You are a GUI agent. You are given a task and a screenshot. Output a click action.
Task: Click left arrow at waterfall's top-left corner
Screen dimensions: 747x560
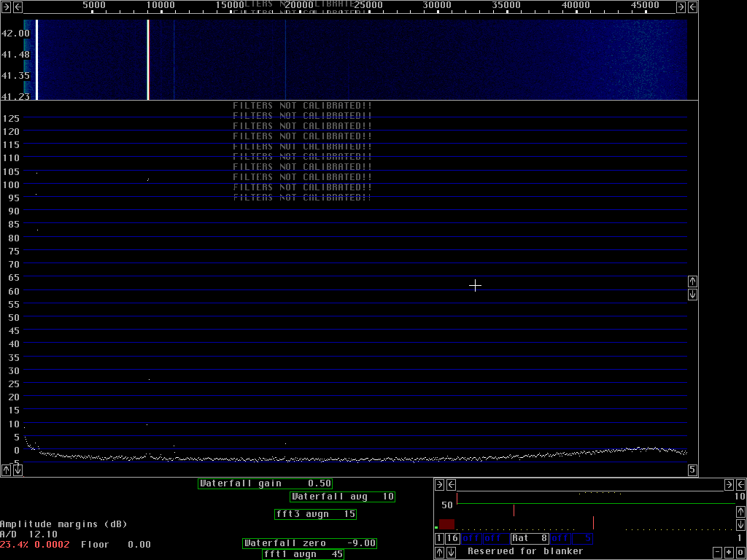point(18,7)
